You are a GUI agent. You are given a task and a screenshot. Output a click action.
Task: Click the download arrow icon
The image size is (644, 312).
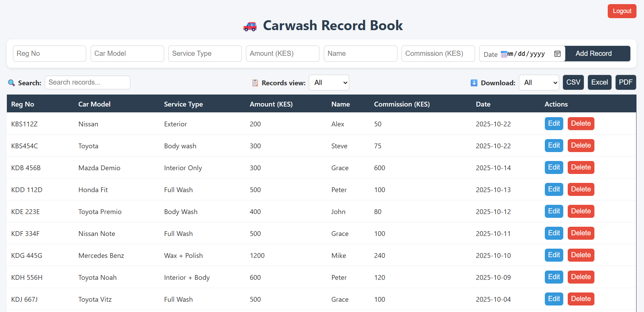tap(474, 83)
